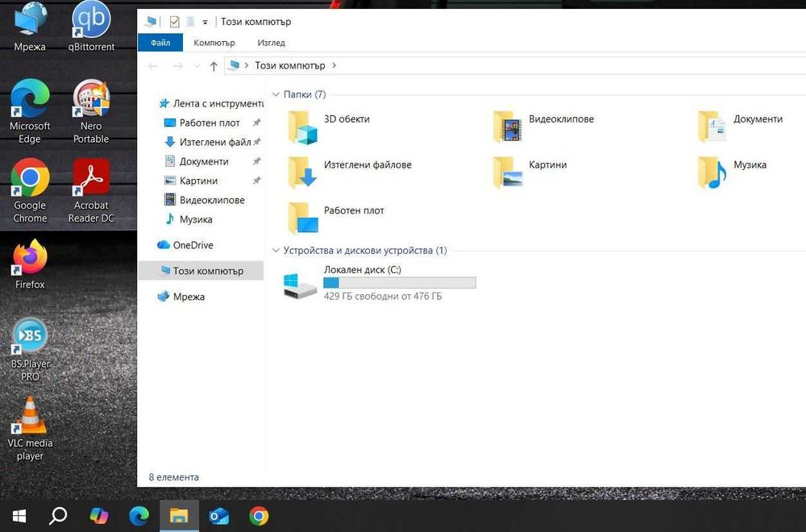
Task: Expand chevron after Този компютър in address bar
Action: [334, 65]
